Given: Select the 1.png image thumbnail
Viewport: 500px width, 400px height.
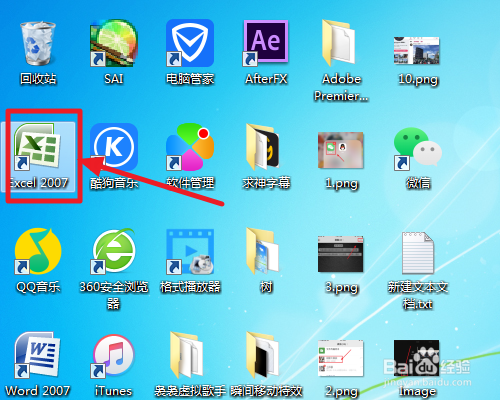Looking at the screenshot, I should (x=341, y=150).
